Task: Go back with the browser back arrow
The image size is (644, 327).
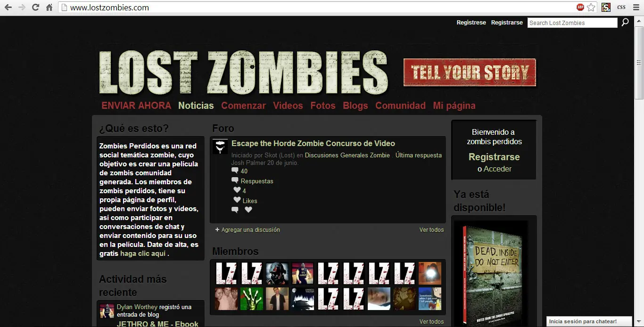Action: tap(8, 8)
